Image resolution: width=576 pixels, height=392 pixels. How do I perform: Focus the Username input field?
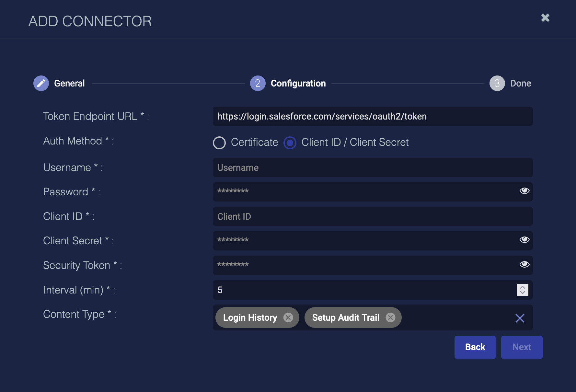[x=373, y=167]
